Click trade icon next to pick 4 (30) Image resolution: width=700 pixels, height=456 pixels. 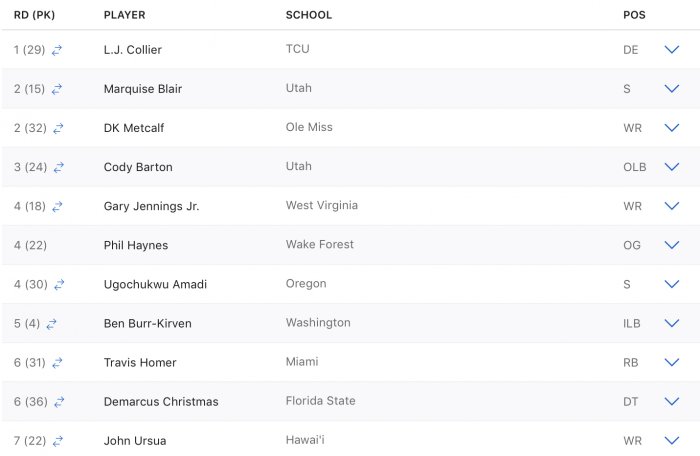[x=59, y=284]
